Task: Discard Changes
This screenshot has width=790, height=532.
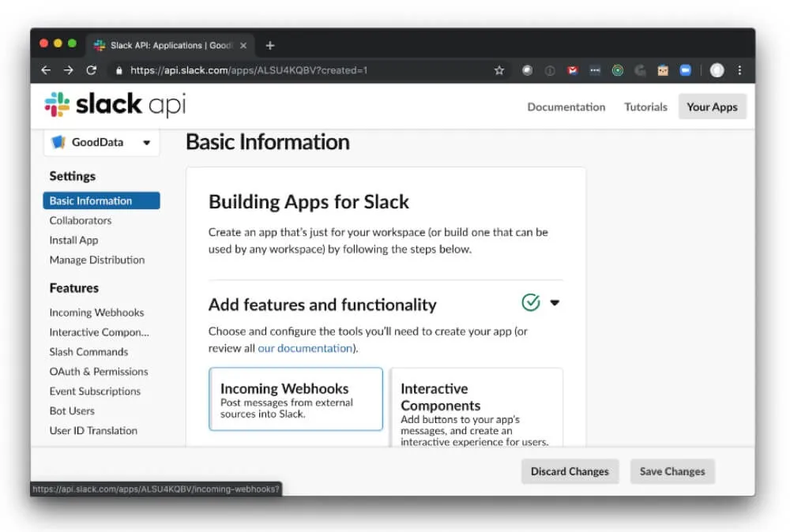Action: click(x=570, y=471)
